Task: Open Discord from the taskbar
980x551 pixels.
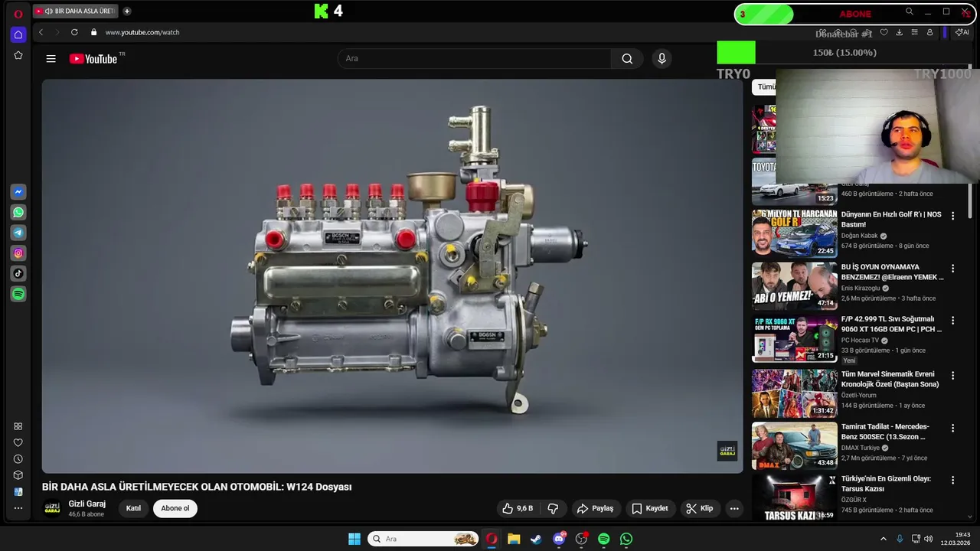Action: click(559, 539)
